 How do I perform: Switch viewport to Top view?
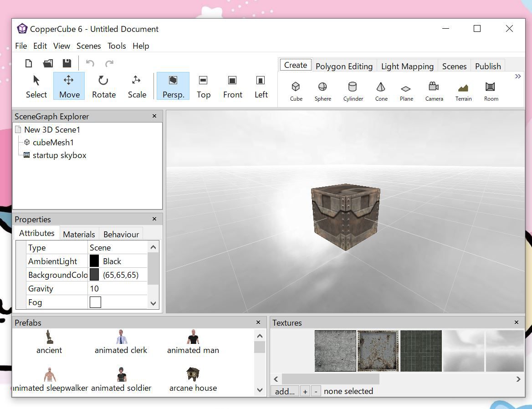coord(203,86)
